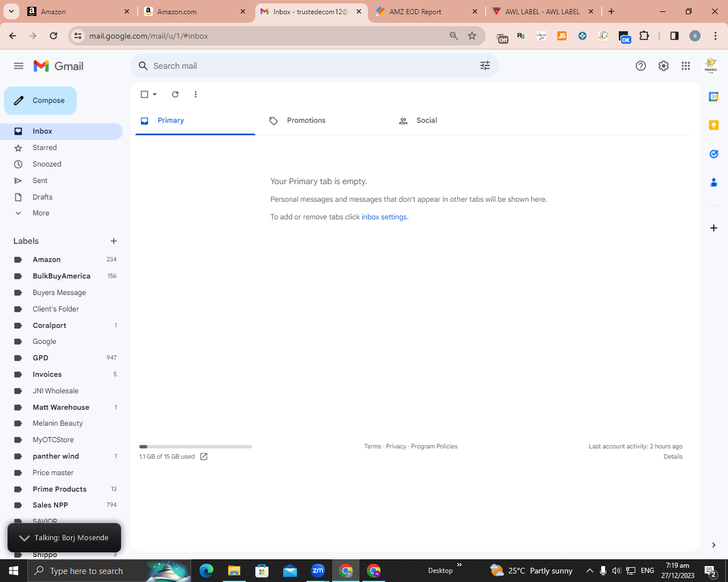
Task: Open the Windows Start menu
Action: point(14,571)
